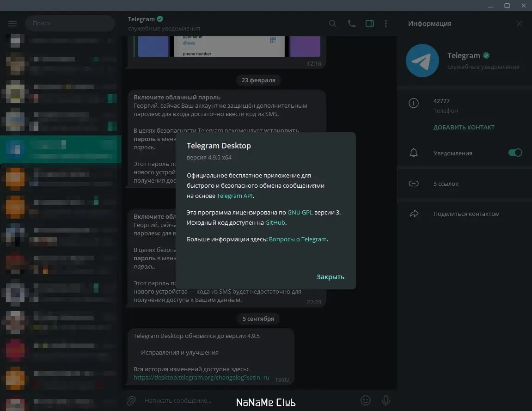532x411 pixels.
Task: Toggle the side info panel icon
Action: [x=370, y=24]
